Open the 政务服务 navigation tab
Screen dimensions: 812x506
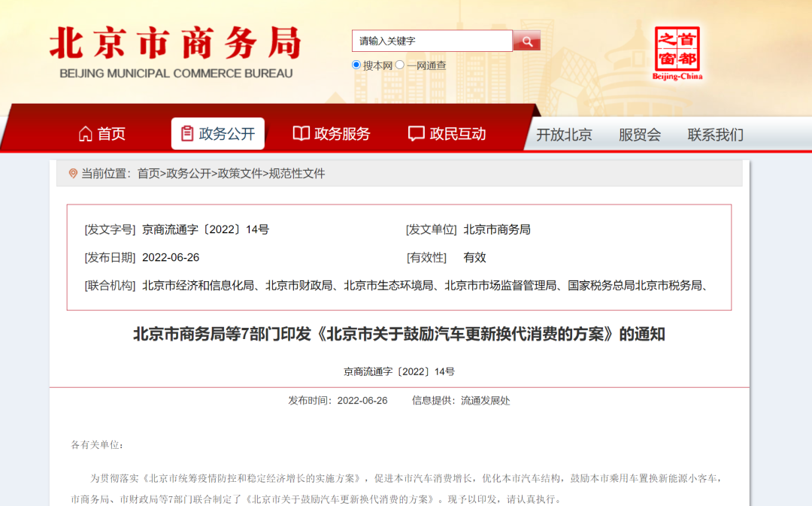click(x=332, y=134)
